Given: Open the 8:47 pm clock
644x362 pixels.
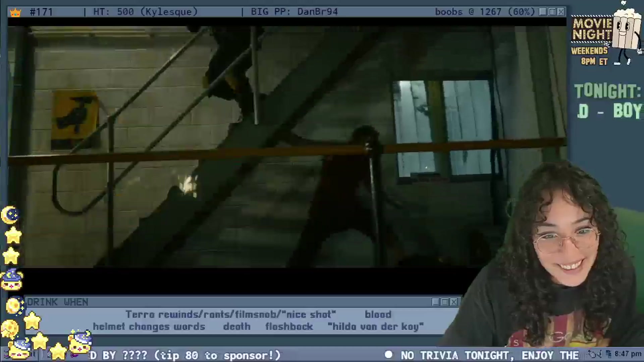Looking at the screenshot, I should [628, 354].
